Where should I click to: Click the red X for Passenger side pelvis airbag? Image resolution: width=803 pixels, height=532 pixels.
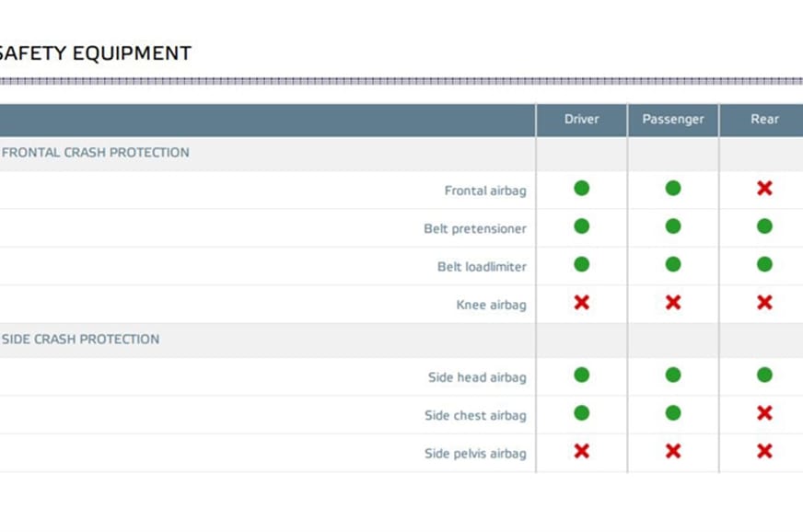coord(673,451)
